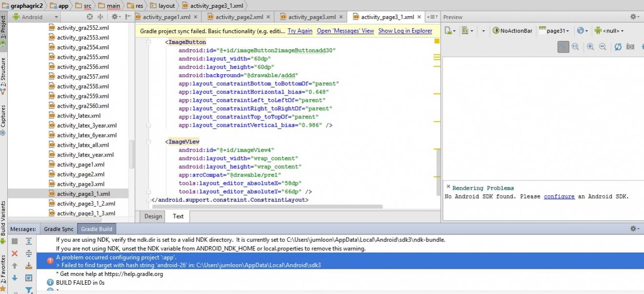This screenshot has width=644, height=294.
Task: Open the Android project view dropdown
Action: coord(34,17)
